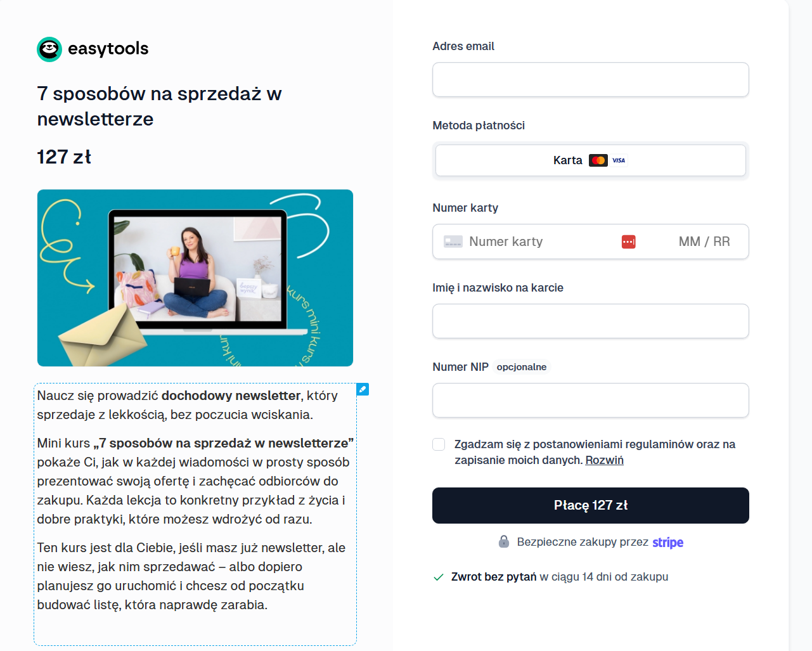Viewport: 812px width, 651px height.
Task: Click the MM / RR expiry field
Action: (704, 242)
